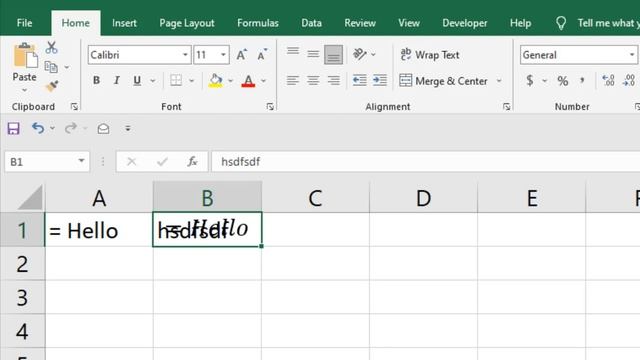The height and width of the screenshot is (360, 640).
Task: Open the General number format dropdown
Action: (631, 55)
